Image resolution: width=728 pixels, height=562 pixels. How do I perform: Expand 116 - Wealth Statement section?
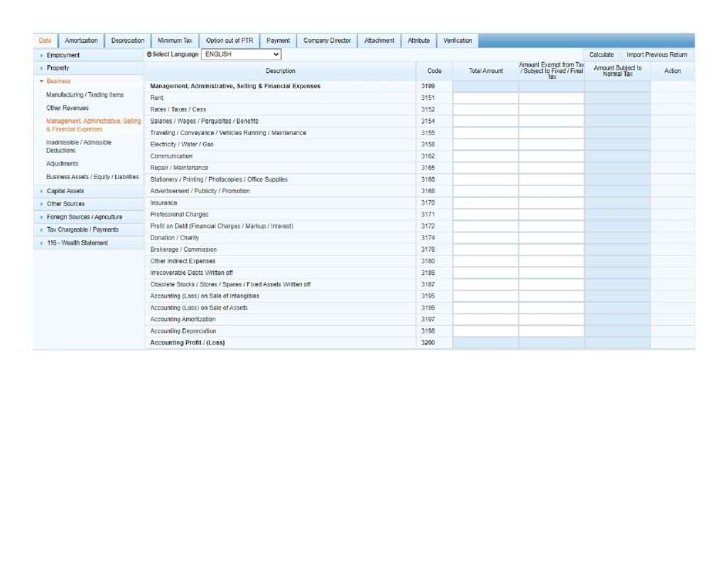pos(77,243)
